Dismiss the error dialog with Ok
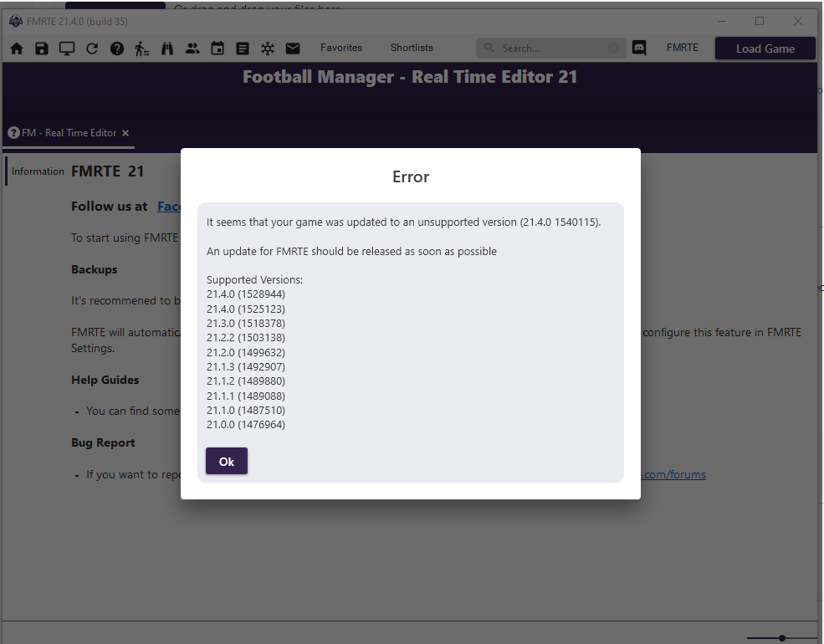The width and height of the screenshot is (824, 644). coord(227,461)
